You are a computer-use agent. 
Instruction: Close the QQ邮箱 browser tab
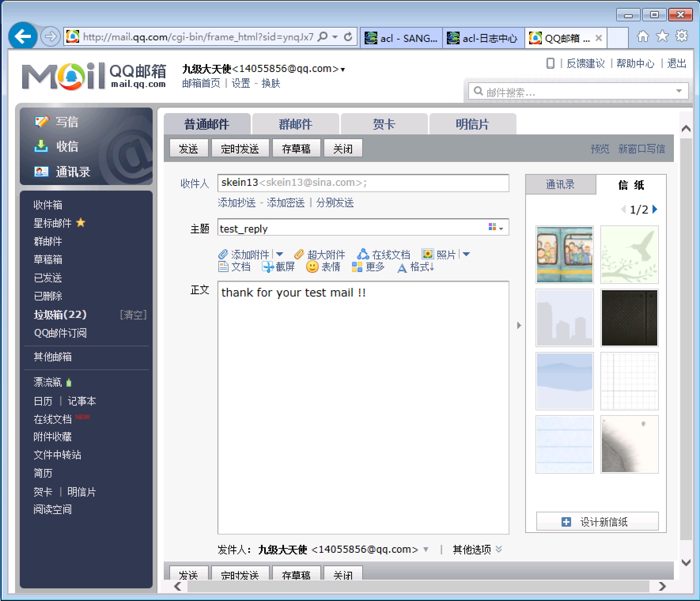click(x=599, y=38)
